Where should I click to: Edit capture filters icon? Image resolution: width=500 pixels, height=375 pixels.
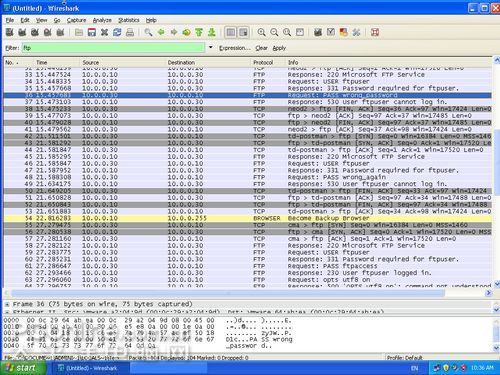click(x=318, y=32)
